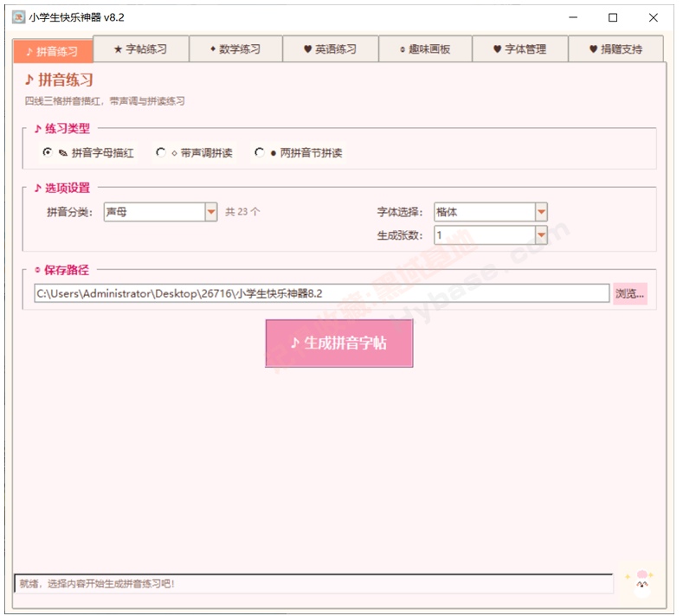683x616 pixels.
Task: Select the 带声调拼读 radio option
Action: [194, 153]
